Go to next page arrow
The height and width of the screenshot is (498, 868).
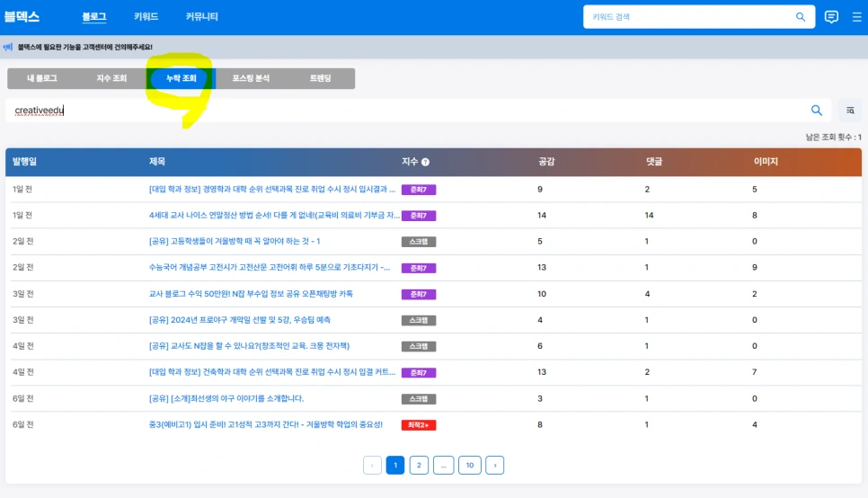point(495,466)
